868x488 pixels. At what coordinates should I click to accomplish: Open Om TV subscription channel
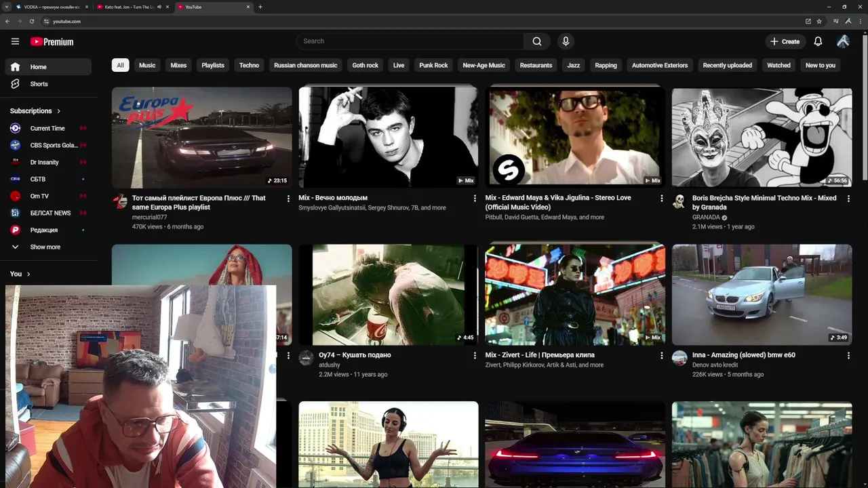point(47,196)
